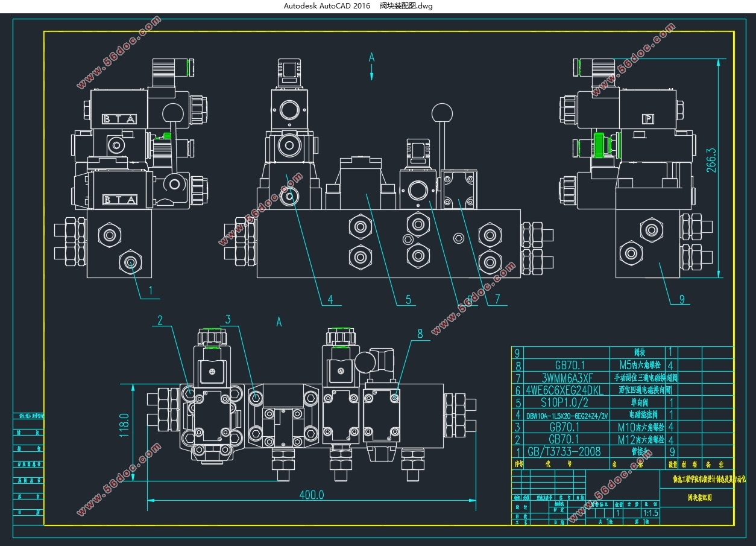Select M5内六角螺栓 name cell

pyautogui.click(x=639, y=365)
